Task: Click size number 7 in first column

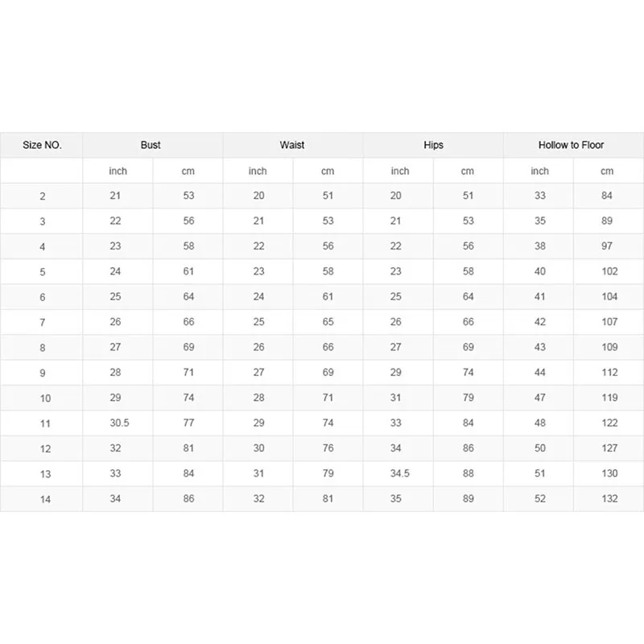Action: [x=42, y=323]
